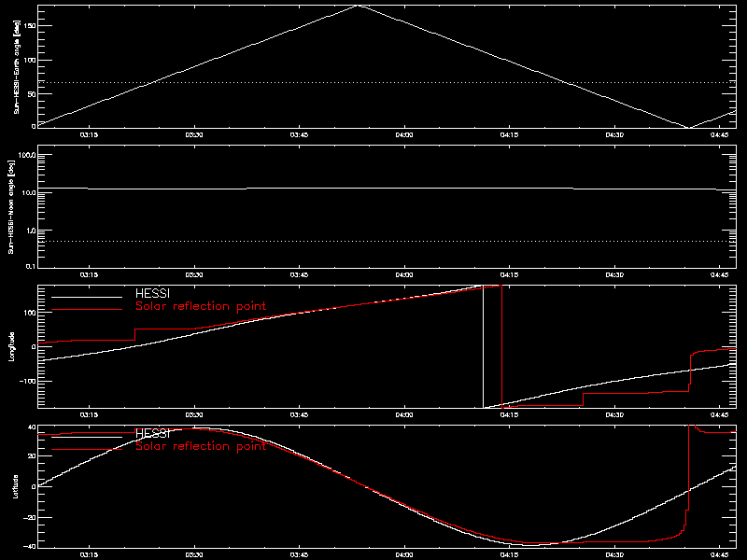747x560 pixels.
Task: Click the Sun-HESSI-Earth angle axis label
Action: (x=16, y=66)
